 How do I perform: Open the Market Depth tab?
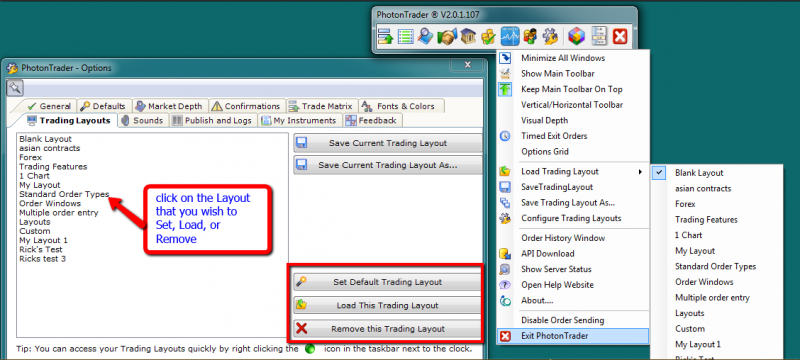pyautogui.click(x=169, y=106)
